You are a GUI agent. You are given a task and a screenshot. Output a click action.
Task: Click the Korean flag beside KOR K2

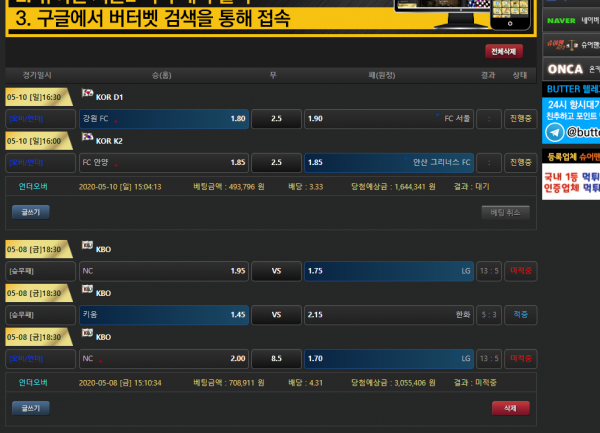87,140
